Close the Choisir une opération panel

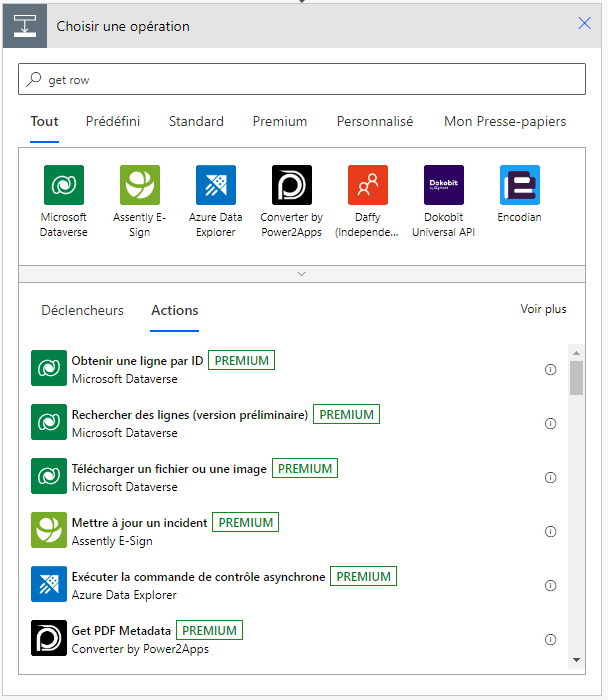pos(584,23)
